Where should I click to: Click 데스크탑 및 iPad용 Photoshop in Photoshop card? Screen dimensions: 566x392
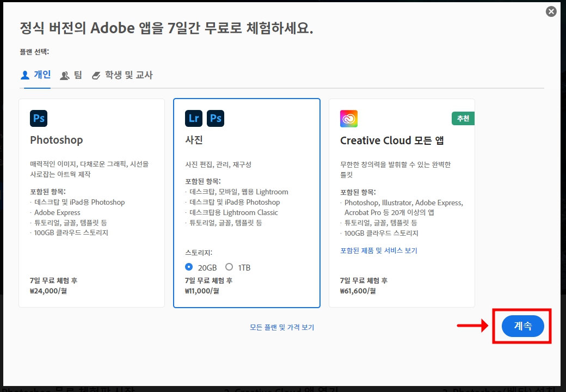click(x=79, y=202)
